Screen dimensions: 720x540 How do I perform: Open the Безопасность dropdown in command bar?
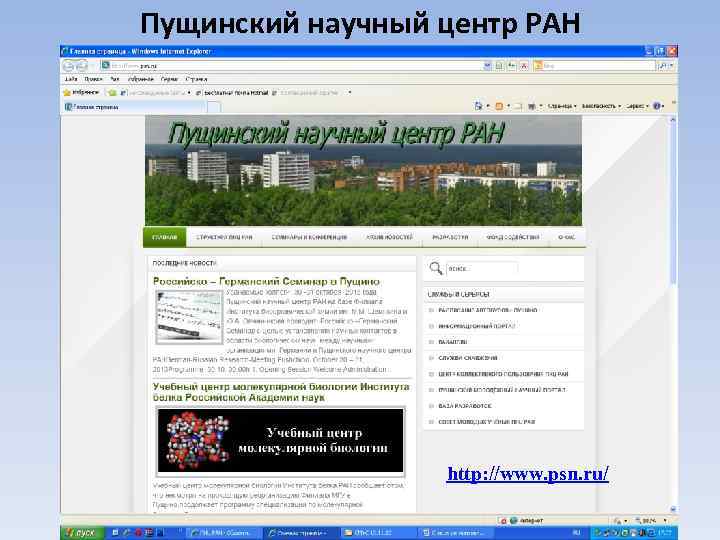[601, 106]
